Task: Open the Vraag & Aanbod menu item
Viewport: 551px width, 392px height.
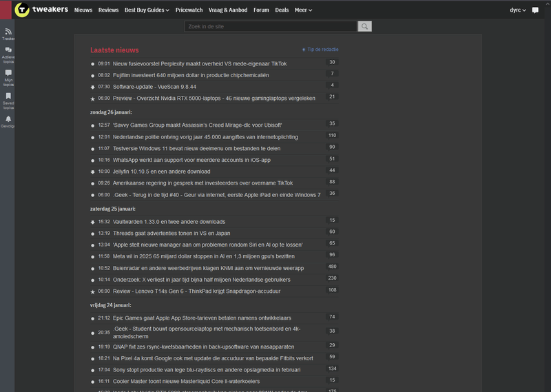Action: pos(228,10)
